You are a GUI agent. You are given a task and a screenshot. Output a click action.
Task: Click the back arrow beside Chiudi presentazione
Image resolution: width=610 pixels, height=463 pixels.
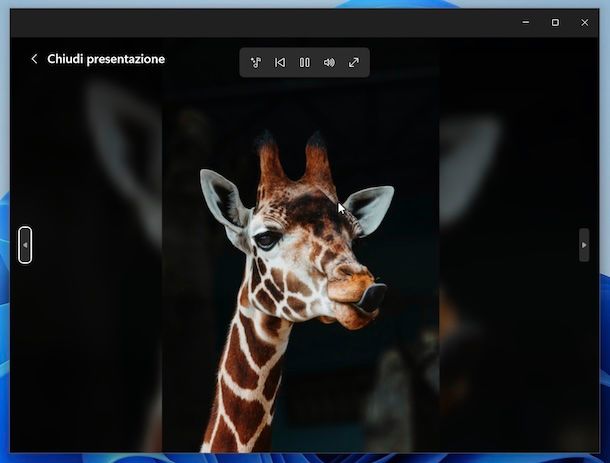[x=34, y=59]
